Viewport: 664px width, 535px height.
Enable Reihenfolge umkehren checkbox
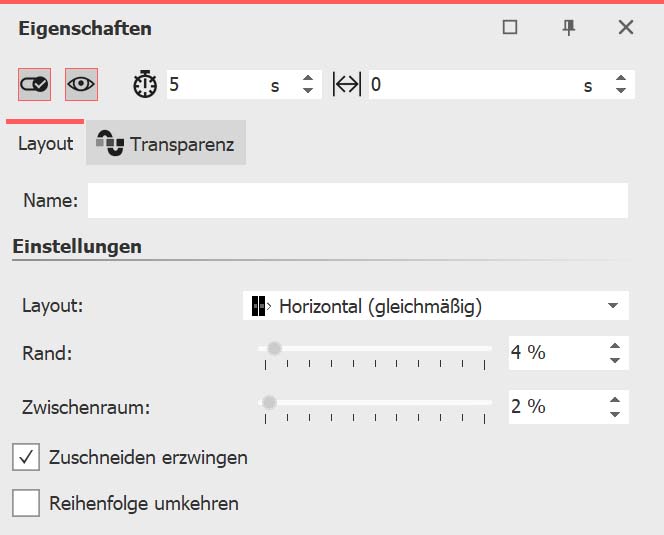tap(26, 503)
